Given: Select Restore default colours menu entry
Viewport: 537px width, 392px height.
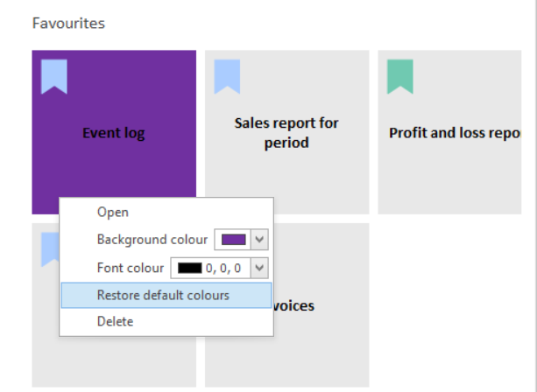Looking at the screenshot, I should [163, 295].
